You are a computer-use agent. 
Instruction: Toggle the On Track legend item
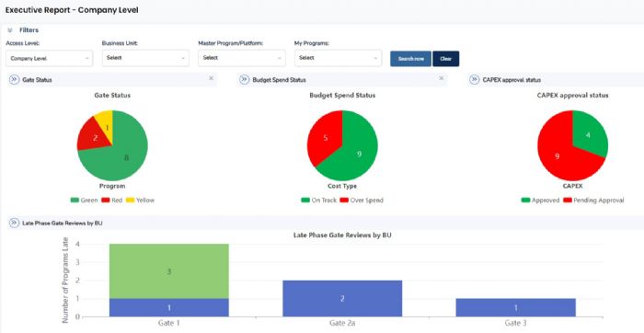tap(318, 201)
